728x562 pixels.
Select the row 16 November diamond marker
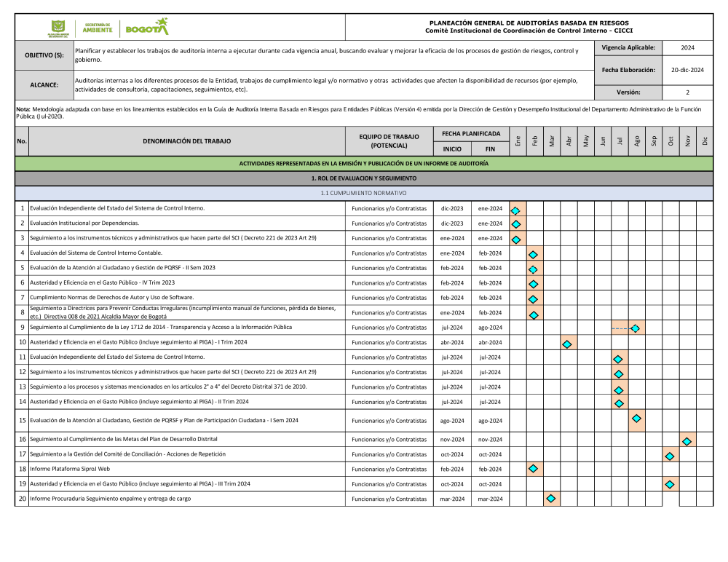click(x=687, y=441)
